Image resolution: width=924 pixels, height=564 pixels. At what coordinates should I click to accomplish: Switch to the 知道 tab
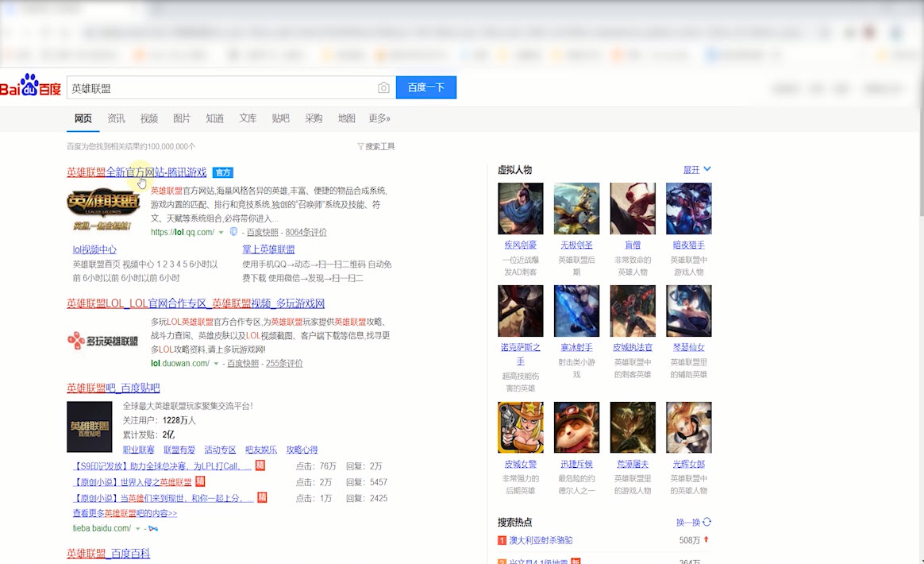point(214,118)
